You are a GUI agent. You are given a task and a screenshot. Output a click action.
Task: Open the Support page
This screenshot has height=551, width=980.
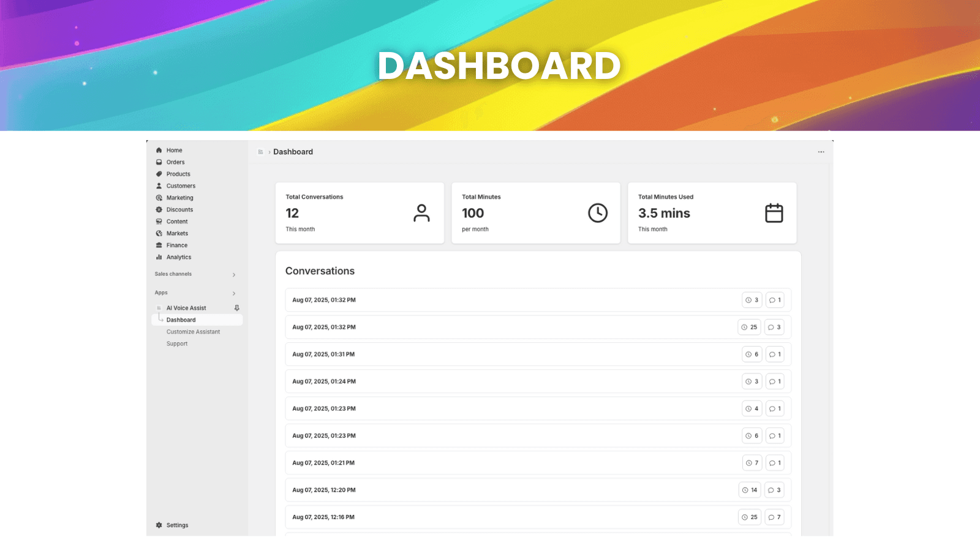pyautogui.click(x=177, y=343)
